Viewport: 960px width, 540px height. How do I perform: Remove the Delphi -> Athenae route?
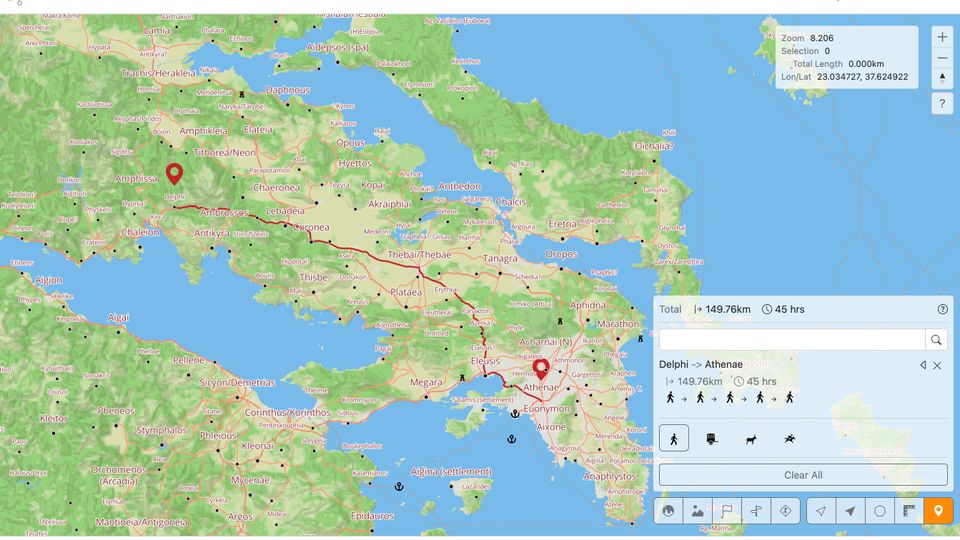click(938, 365)
